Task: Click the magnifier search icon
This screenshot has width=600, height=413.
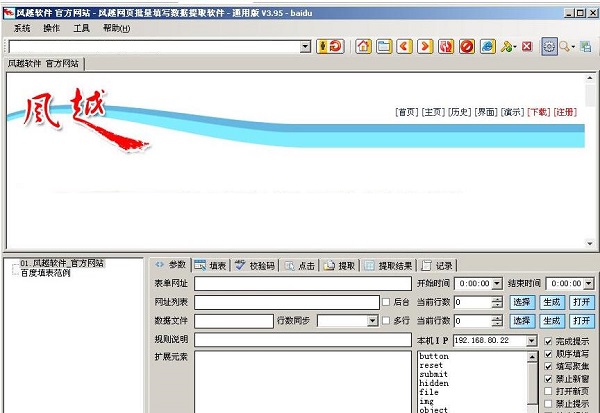Action: click(x=564, y=47)
